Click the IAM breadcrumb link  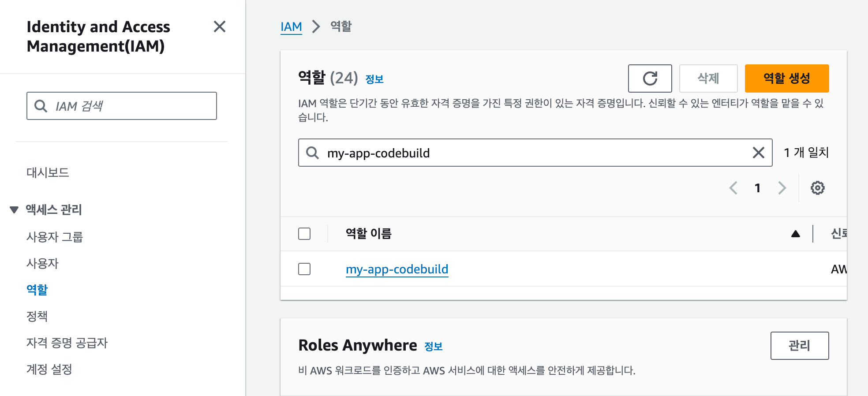(x=291, y=27)
